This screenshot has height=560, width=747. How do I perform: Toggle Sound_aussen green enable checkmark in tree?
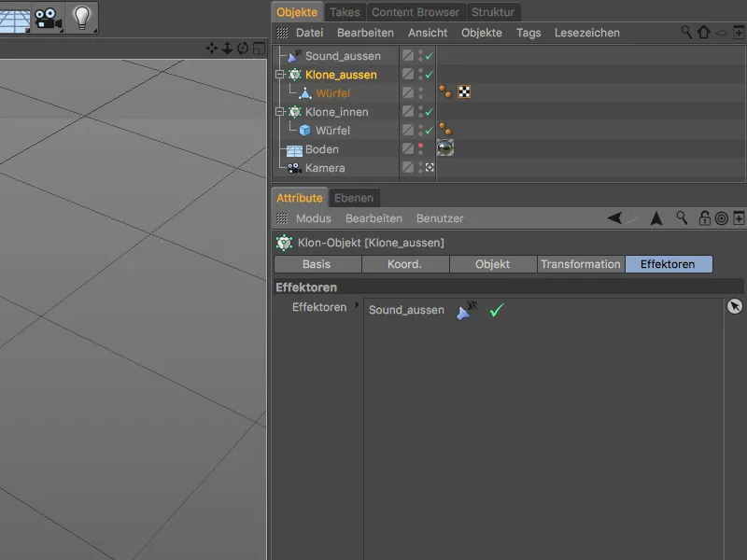[x=430, y=56]
